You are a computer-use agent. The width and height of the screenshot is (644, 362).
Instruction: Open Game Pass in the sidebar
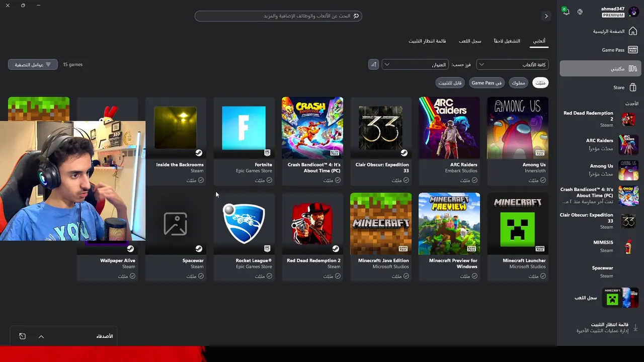coord(600,50)
